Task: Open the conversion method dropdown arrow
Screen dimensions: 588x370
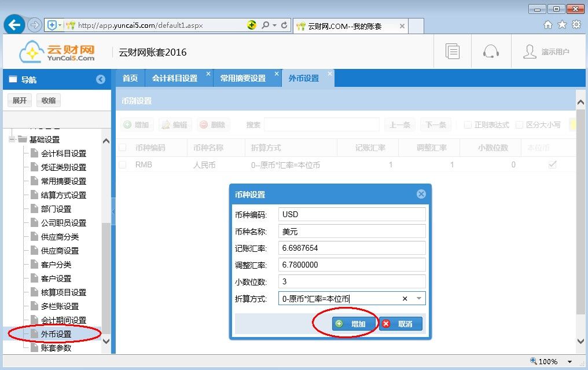Action: 419,299
